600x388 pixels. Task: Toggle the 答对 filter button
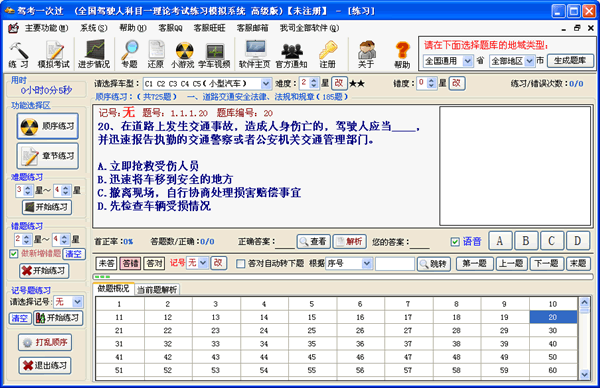154,263
